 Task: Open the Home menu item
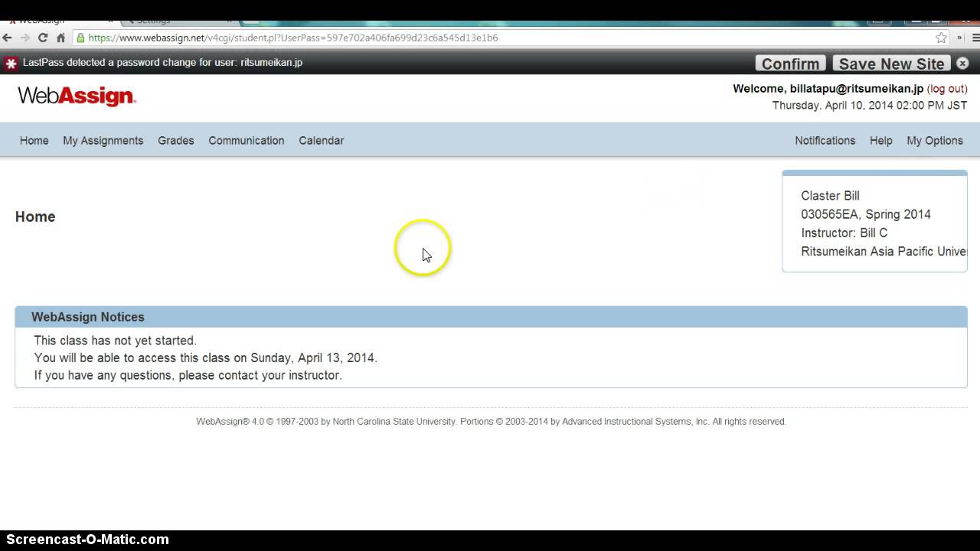click(x=34, y=141)
